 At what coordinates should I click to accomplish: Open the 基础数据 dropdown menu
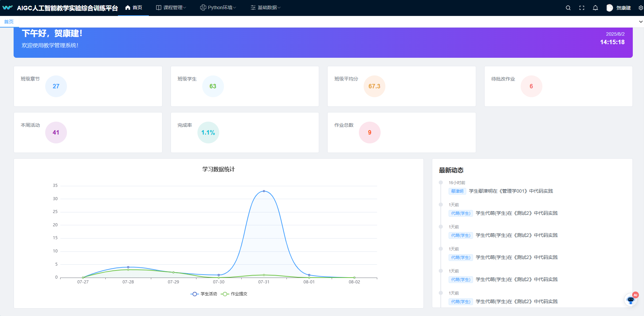click(x=265, y=7)
